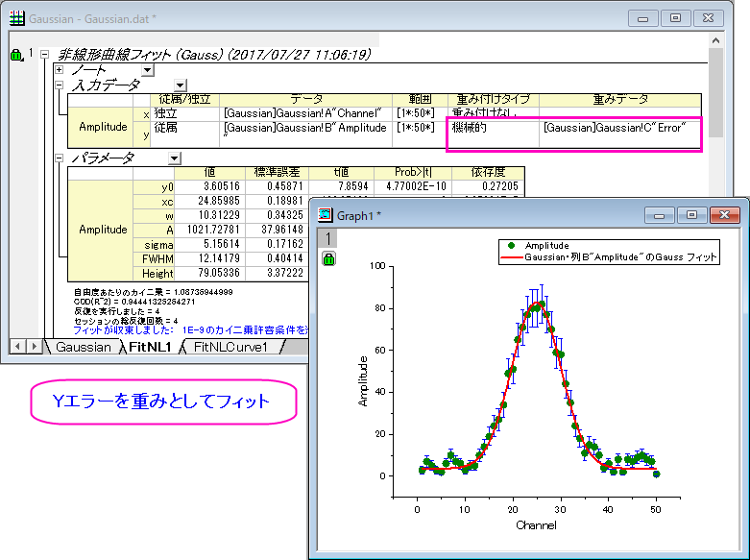The width and height of the screenshot is (750, 560).
Task: Click the Amplitude Y-axis title
Action: [x=363, y=381]
